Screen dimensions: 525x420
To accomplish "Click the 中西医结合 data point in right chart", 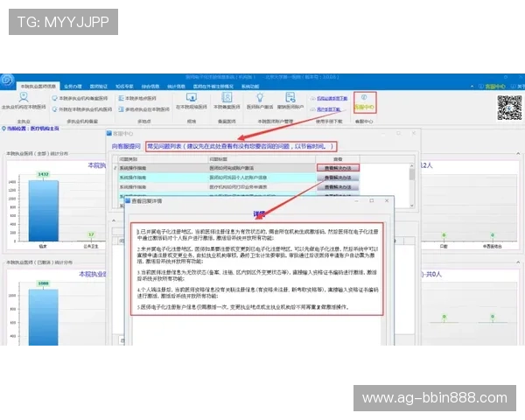I will (493, 235).
